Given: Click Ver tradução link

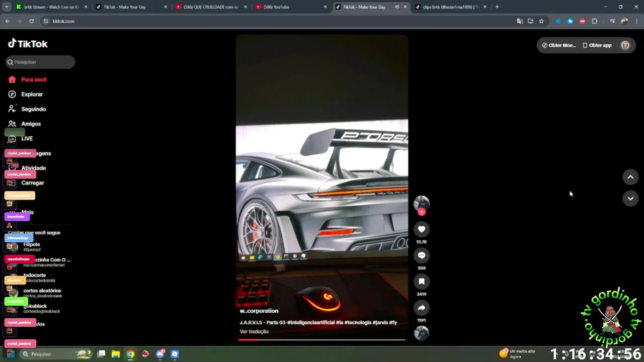Looking at the screenshot, I should coord(254,331).
